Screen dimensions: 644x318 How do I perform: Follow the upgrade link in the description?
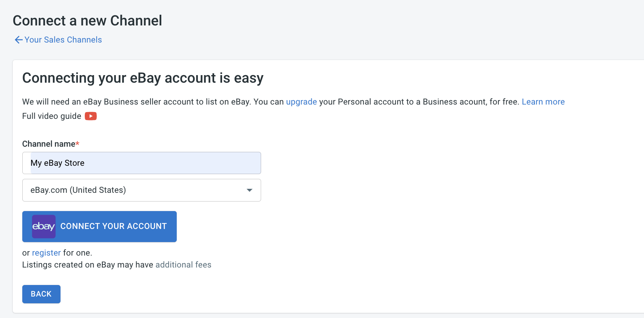coord(301,102)
